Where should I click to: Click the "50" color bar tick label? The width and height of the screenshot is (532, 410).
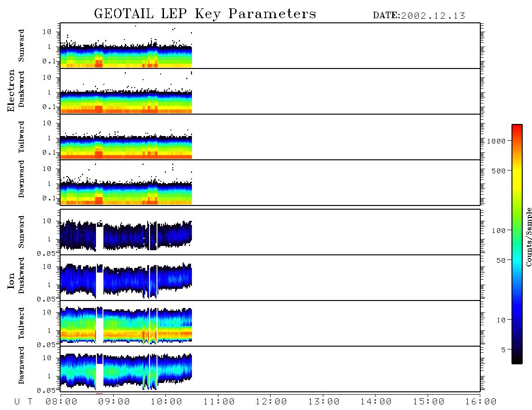pyautogui.click(x=501, y=260)
